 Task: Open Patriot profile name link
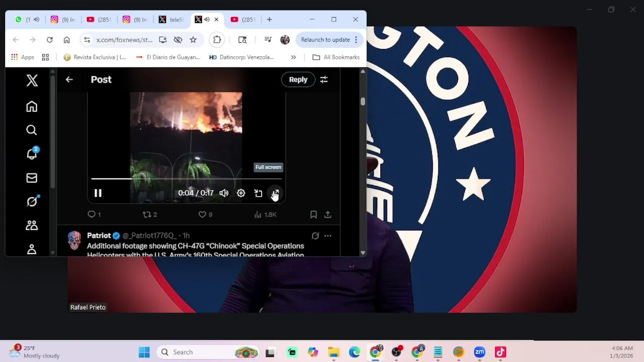coord(99,235)
